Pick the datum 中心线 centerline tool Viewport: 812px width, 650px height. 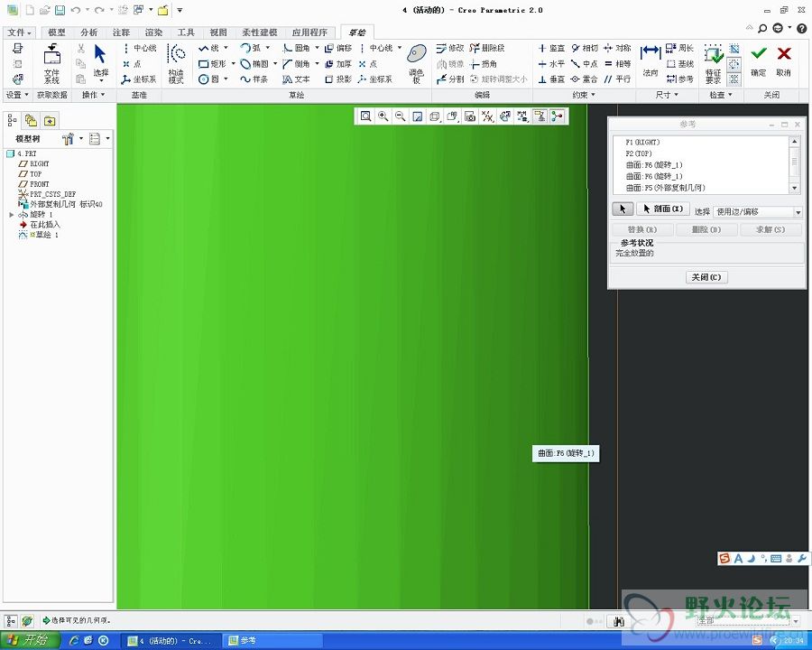[139, 48]
